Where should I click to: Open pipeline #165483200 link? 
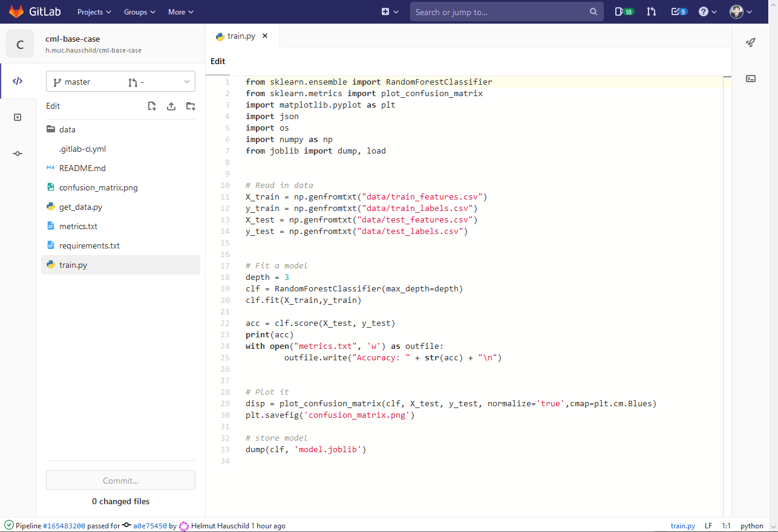coord(64,526)
